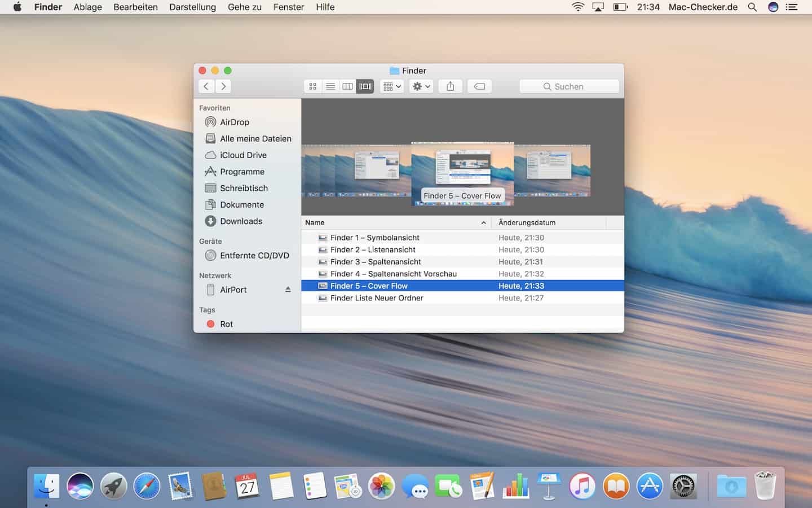Launch Siri from the Dock
This screenshot has height=508, width=812.
80,486
